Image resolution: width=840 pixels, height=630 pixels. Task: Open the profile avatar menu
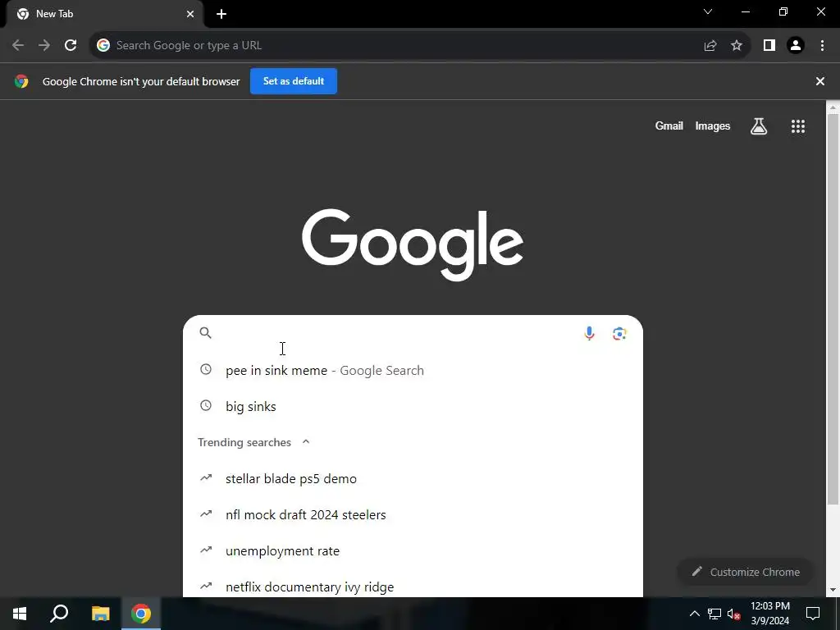click(x=796, y=46)
